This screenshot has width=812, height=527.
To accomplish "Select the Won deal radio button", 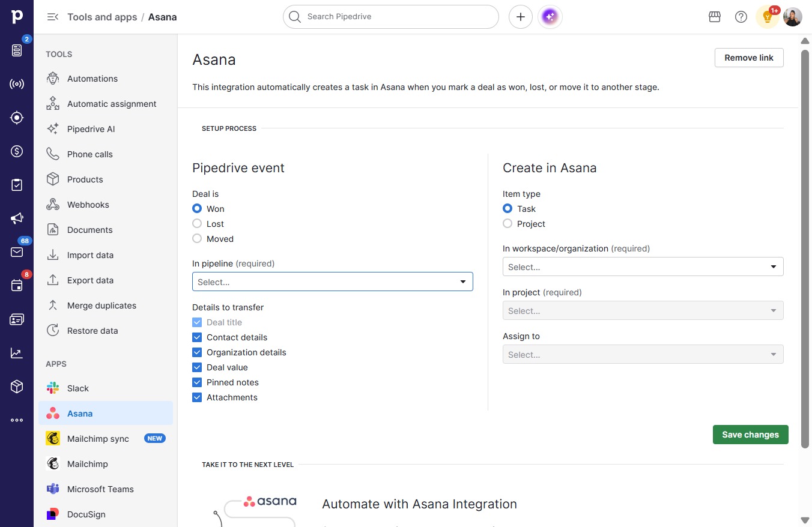I will point(197,209).
